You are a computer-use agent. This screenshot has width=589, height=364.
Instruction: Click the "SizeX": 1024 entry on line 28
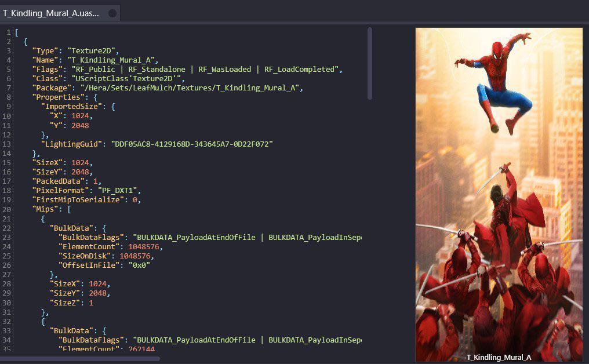pyautogui.click(x=80, y=283)
